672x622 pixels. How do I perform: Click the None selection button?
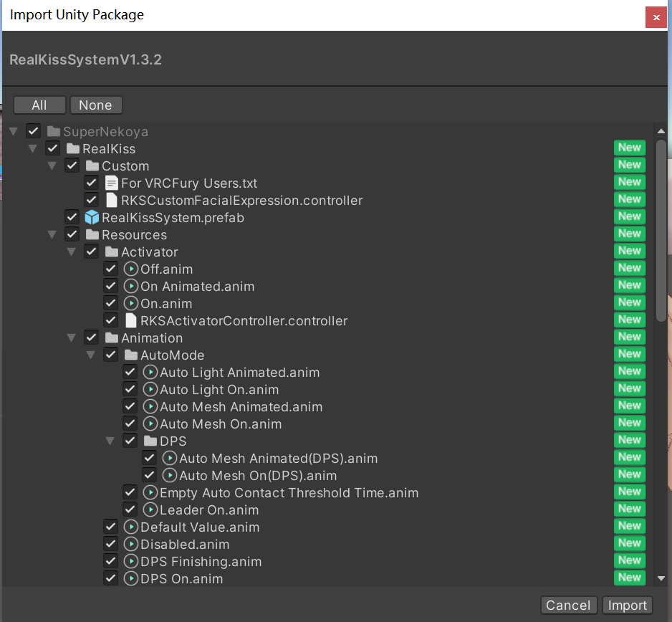(95, 105)
